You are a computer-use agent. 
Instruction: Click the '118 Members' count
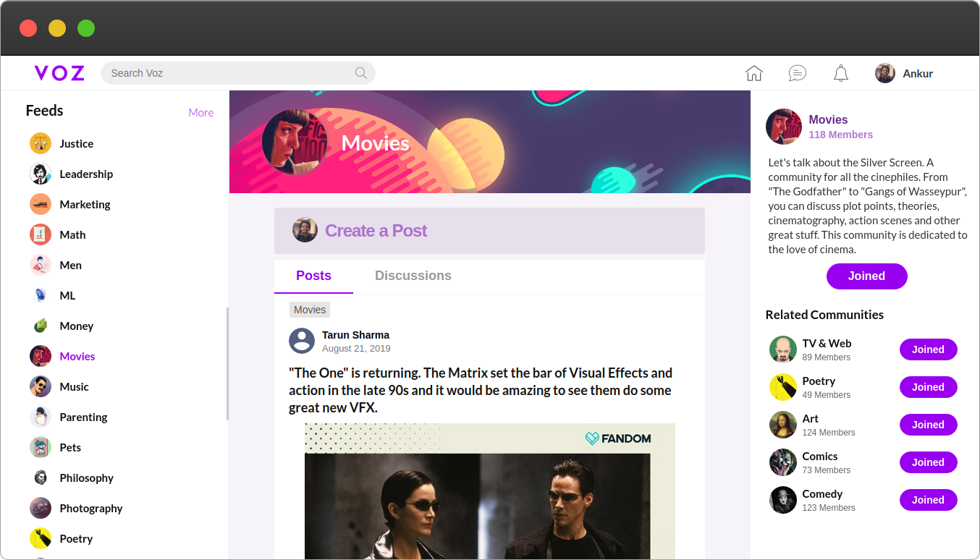pyautogui.click(x=840, y=135)
